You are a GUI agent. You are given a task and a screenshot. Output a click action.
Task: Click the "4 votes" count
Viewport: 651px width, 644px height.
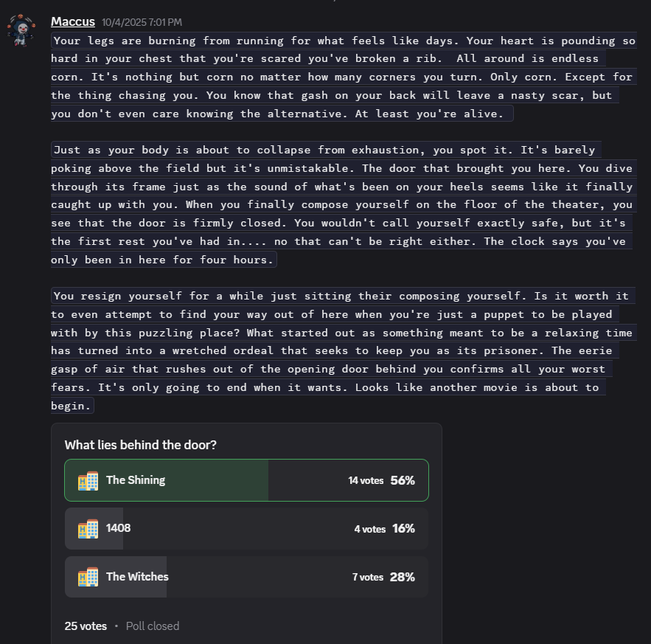pyautogui.click(x=369, y=529)
